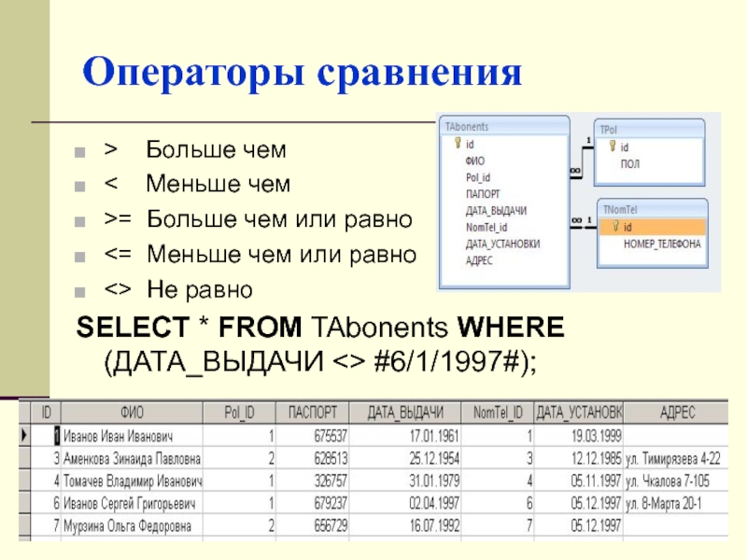Select the АДРЕС field in the TAbonents diagram
The image size is (747, 560).
[479, 260]
